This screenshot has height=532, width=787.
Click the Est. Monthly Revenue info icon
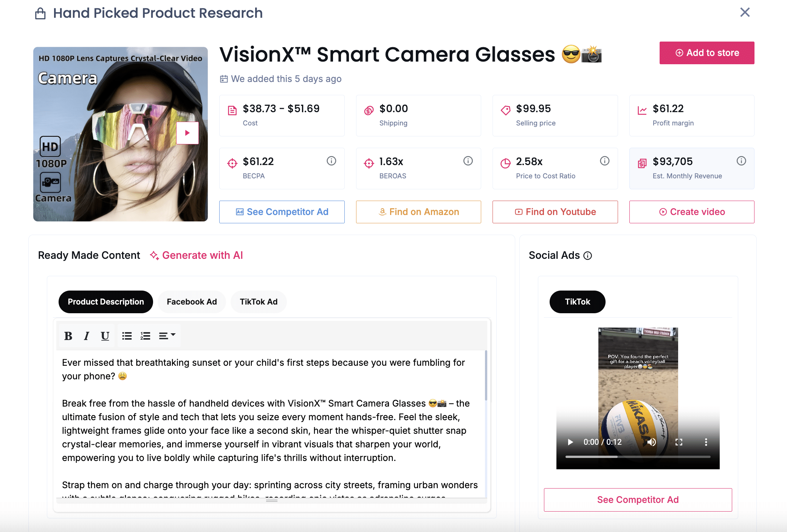tap(741, 161)
